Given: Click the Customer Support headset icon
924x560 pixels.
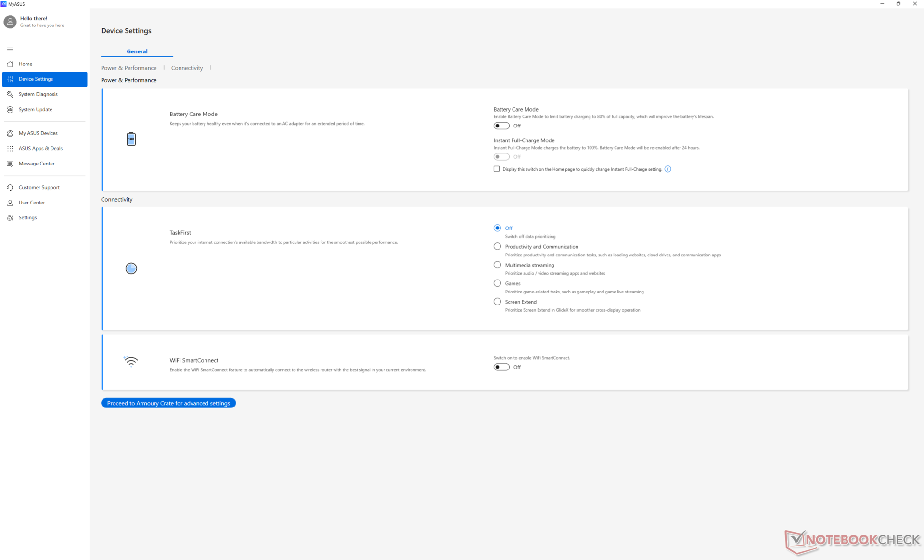Looking at the screenshot, I should click(x=10, y=188).
